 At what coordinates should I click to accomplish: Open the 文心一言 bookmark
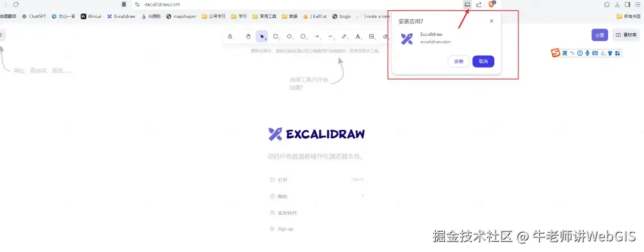(63, 17)
